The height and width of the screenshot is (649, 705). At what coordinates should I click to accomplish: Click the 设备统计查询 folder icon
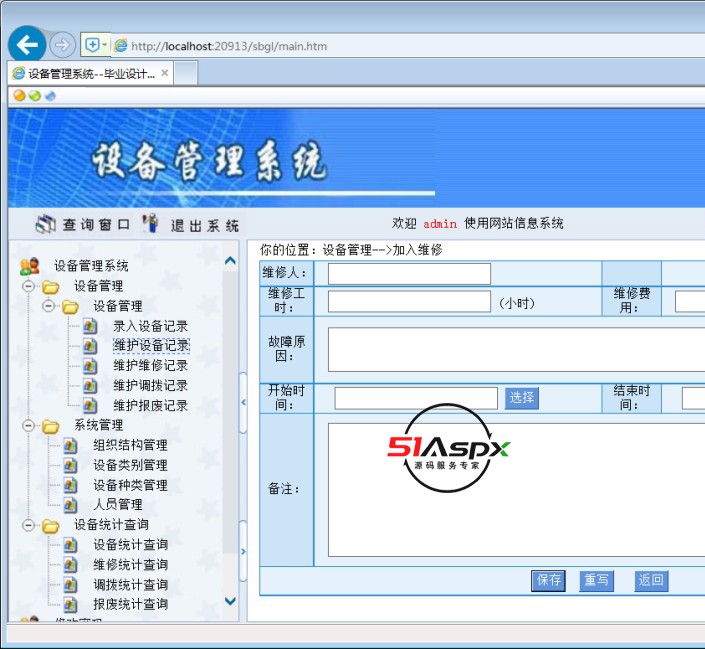coord(50,525)
